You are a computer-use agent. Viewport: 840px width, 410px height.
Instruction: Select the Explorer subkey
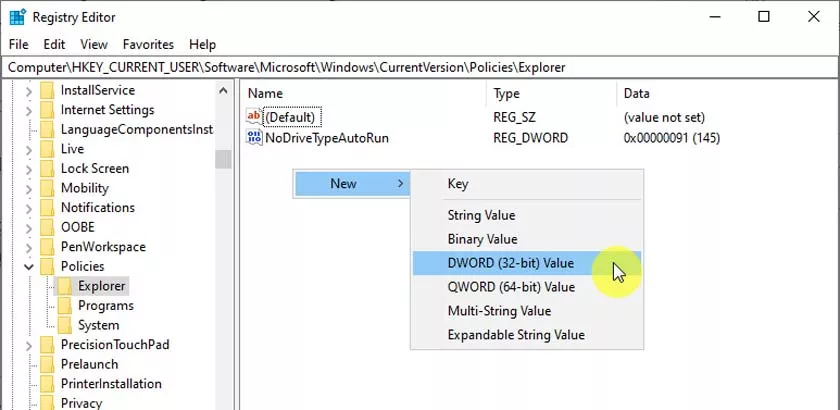tap(101, 286)
